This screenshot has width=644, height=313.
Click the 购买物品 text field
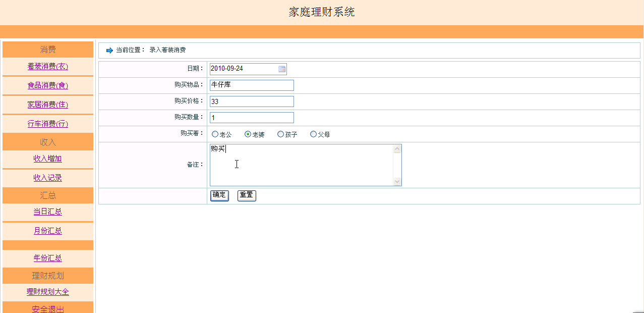(x=252, y=85)
